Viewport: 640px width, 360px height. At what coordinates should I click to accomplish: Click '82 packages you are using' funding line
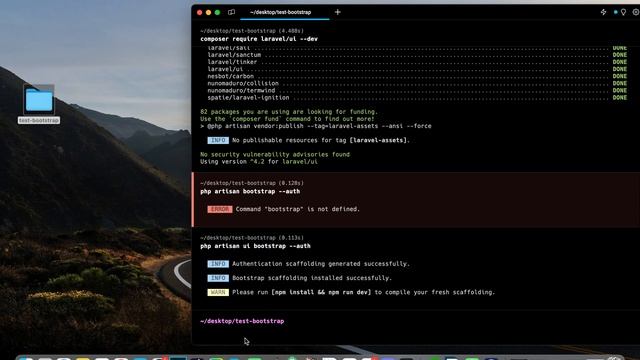click(x=289, y=112)
